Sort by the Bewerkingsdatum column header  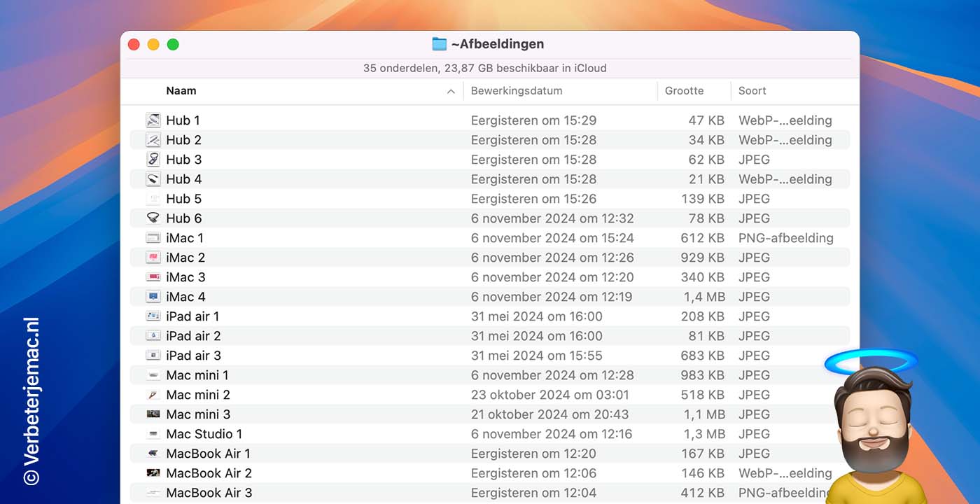click(517, 91)
